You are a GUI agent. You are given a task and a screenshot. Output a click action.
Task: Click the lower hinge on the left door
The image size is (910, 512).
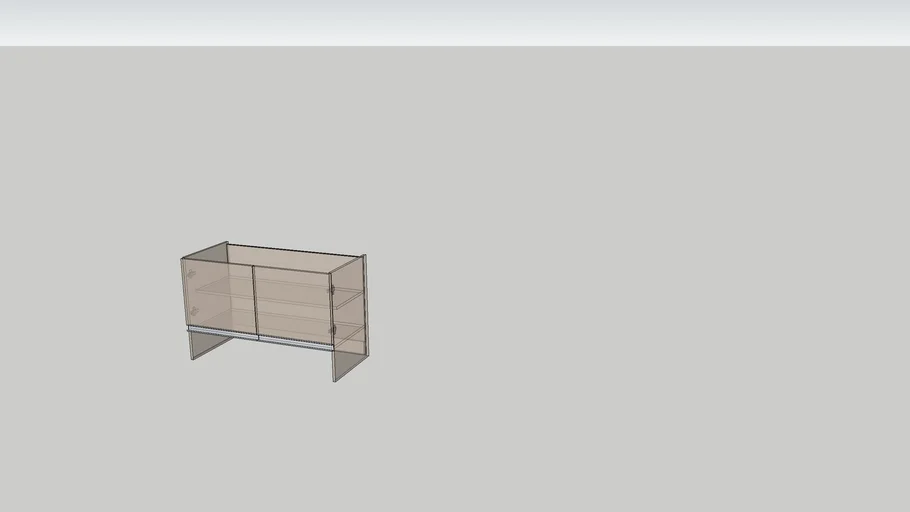[194, 312]
